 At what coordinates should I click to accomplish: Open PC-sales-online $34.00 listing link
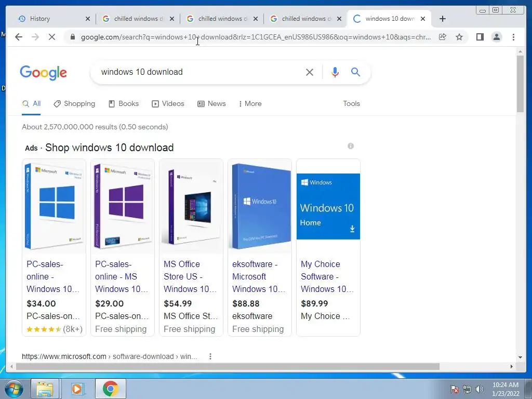tap(54, 276)
